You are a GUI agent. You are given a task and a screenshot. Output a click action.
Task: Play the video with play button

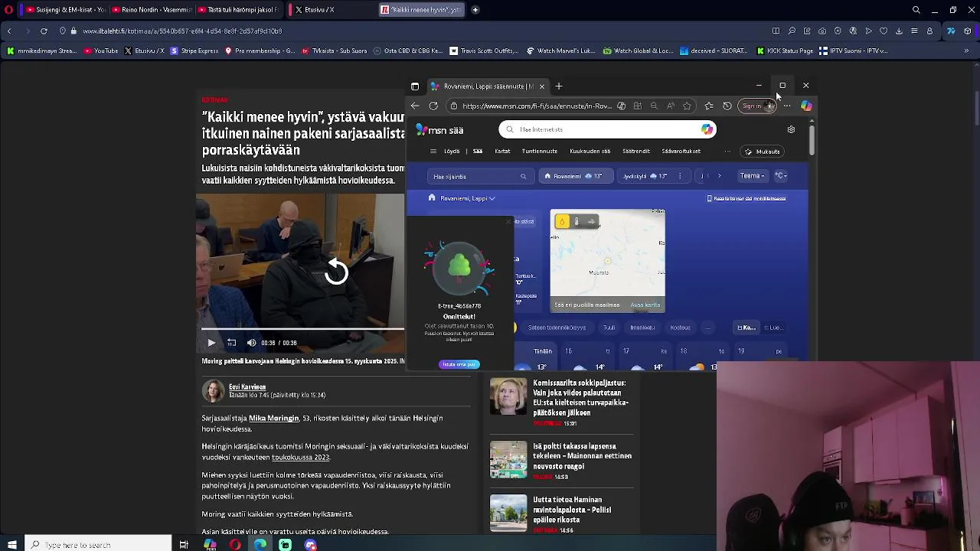click(211, 343)
